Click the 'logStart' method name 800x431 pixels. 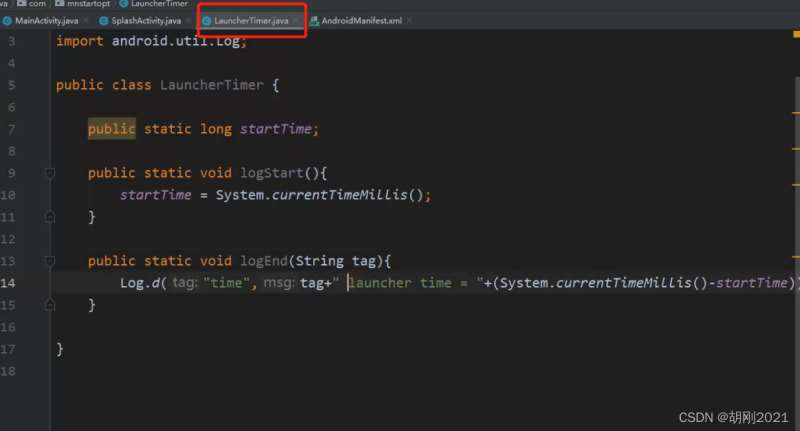[272, 173]
